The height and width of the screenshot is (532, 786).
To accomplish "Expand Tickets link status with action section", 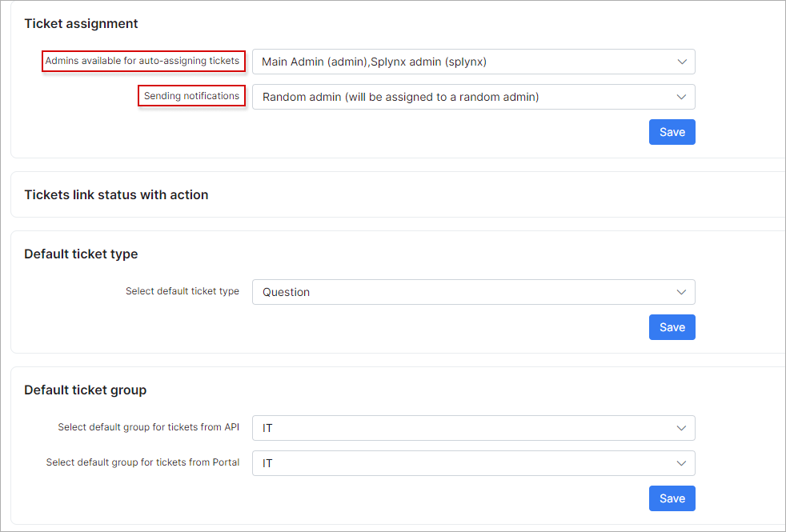I will click(x=116, y=194).
